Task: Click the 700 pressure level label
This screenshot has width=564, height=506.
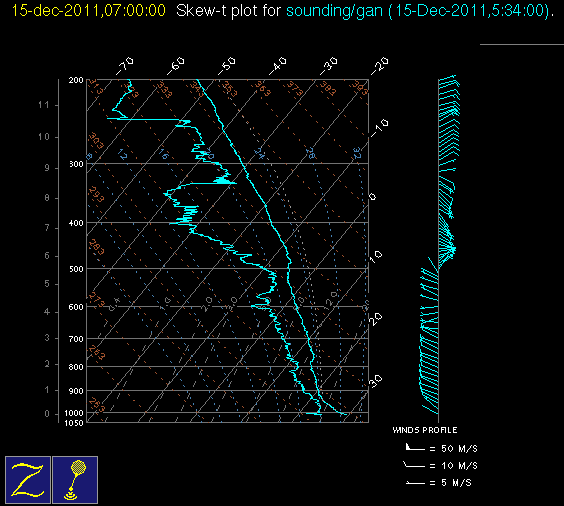Action: tap(76, 339)
